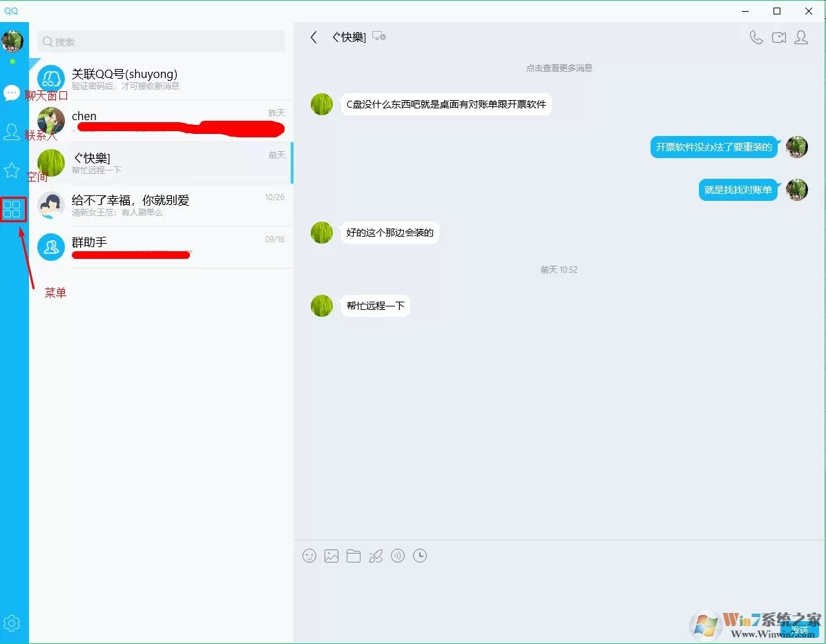Viewport: 826px width, 644px height.
Task: Click the send file folder icon
Action: pyautogui.click(x=354, y=556)
